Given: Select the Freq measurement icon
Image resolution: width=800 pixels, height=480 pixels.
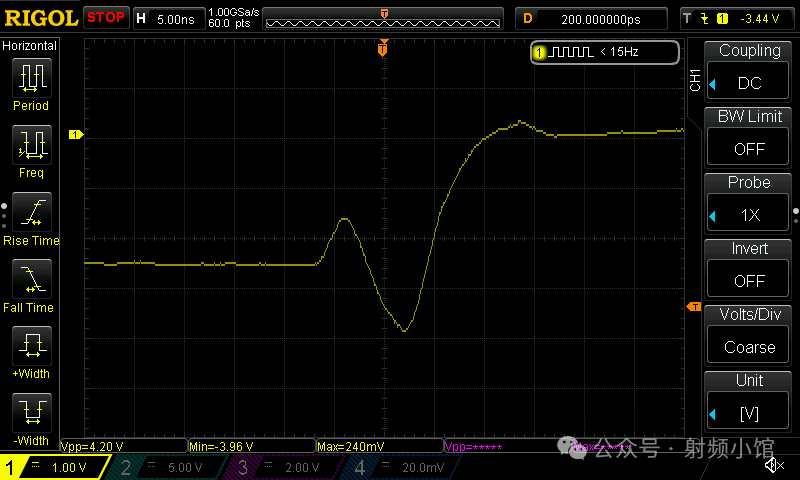Looking at the screenshot, I should click(31, 146).
